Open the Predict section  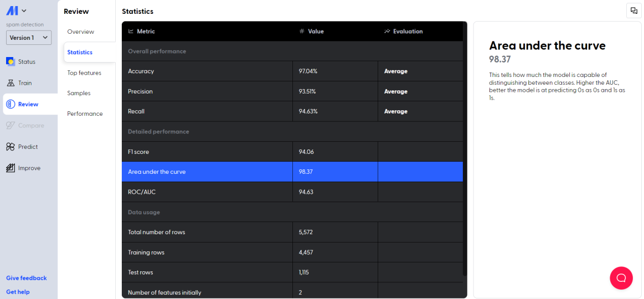28,147
